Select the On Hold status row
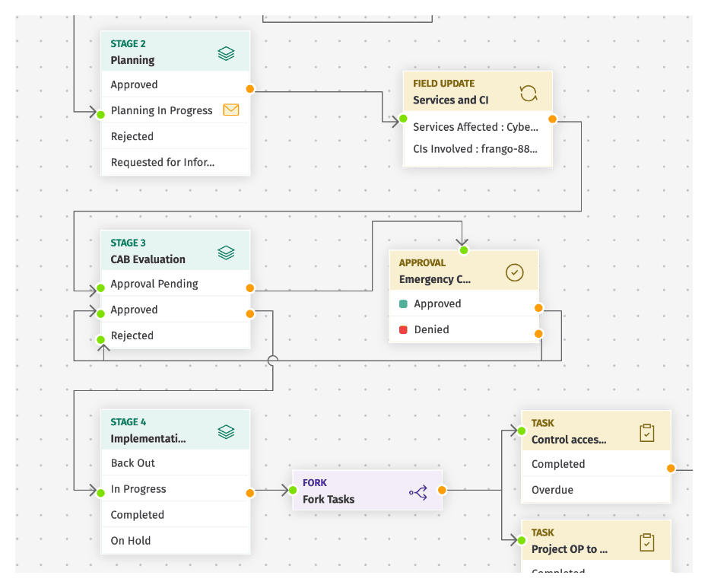 pyautogui.click(x=131, y=541)
